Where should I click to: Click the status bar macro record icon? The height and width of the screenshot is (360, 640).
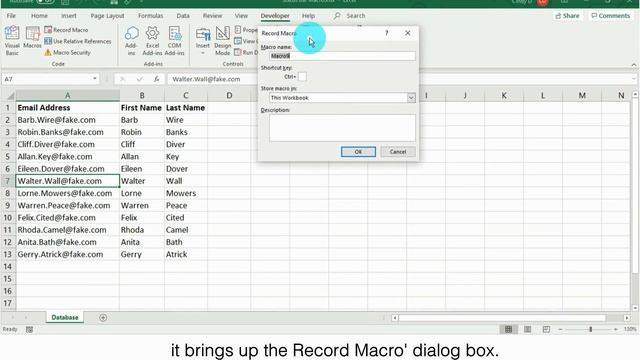[29, 329]
